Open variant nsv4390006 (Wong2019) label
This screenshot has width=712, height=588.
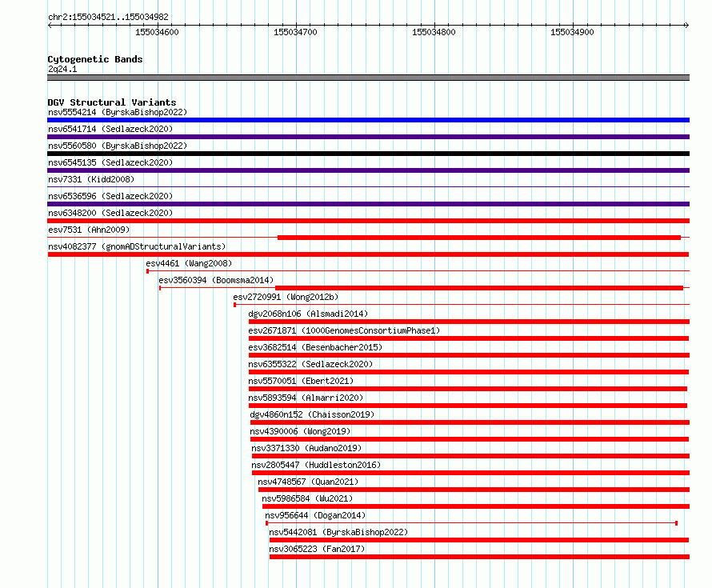coord(301,431)
